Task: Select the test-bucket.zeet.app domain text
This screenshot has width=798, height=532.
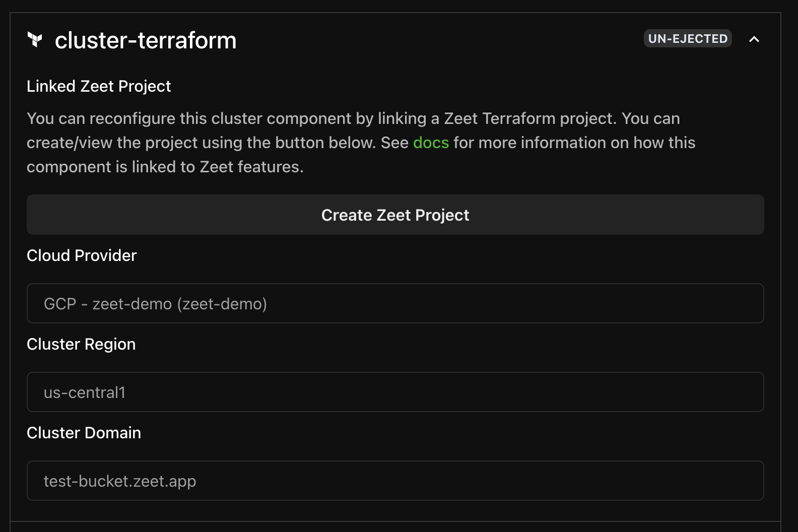Action: tap(119, 481)
